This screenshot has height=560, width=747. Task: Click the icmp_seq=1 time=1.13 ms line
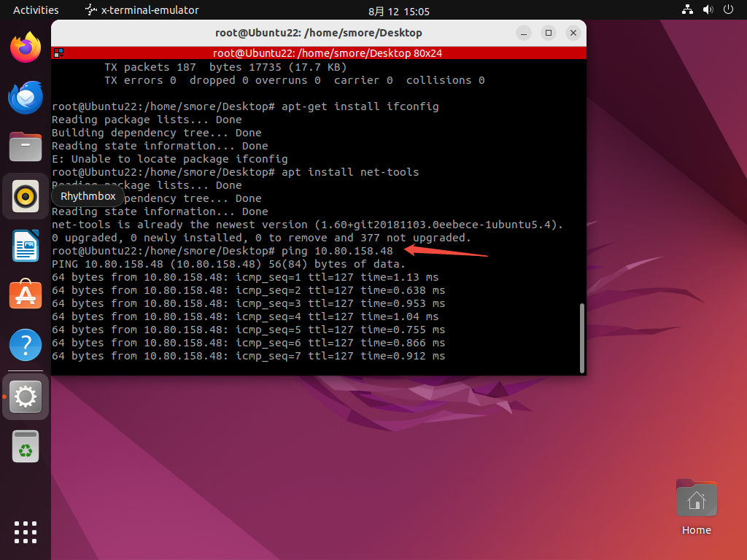click(245, 277)
